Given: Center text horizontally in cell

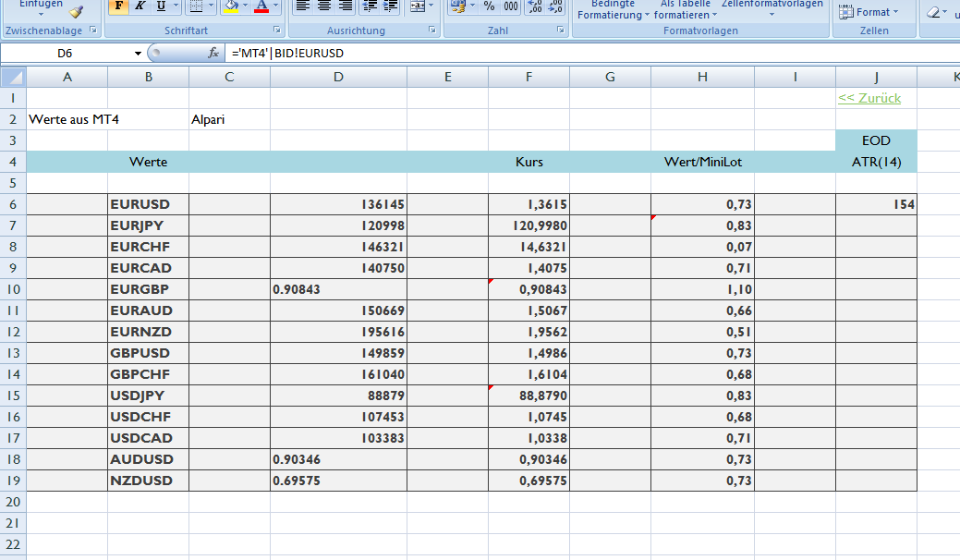Looking at the screenshot, I should [x=324, y=6].
